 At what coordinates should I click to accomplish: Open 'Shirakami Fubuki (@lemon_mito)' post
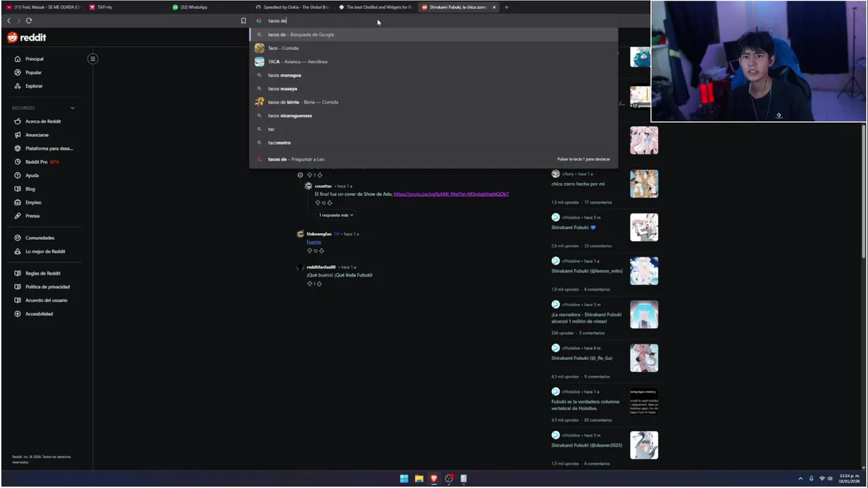click(587, 270)
